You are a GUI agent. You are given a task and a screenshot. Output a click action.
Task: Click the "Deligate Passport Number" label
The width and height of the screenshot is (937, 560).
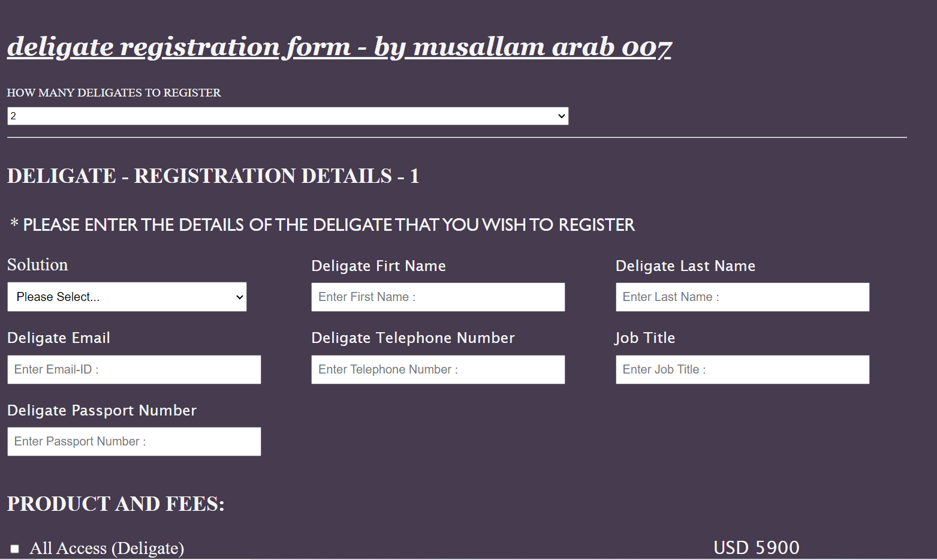(x=102, y=410)
